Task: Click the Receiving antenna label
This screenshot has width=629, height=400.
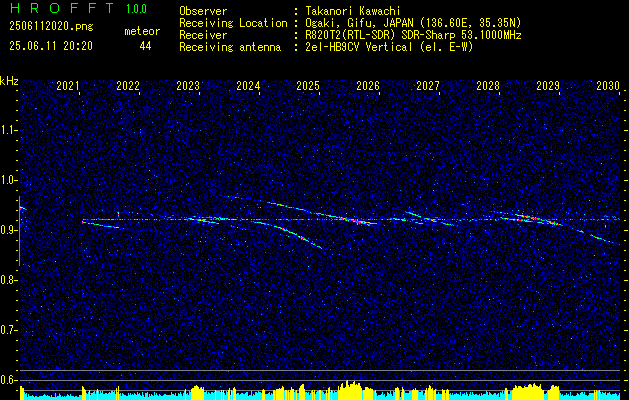Action: click(230, 47)
